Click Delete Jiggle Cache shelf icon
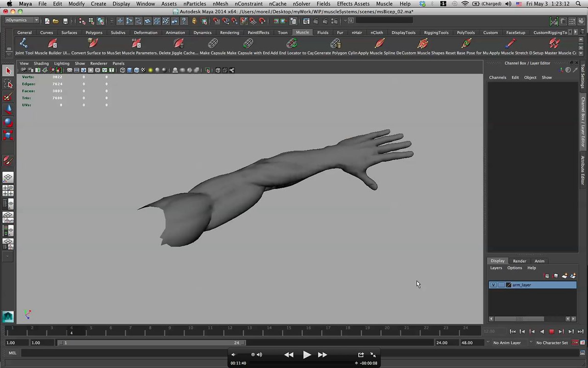 (178, 44)
